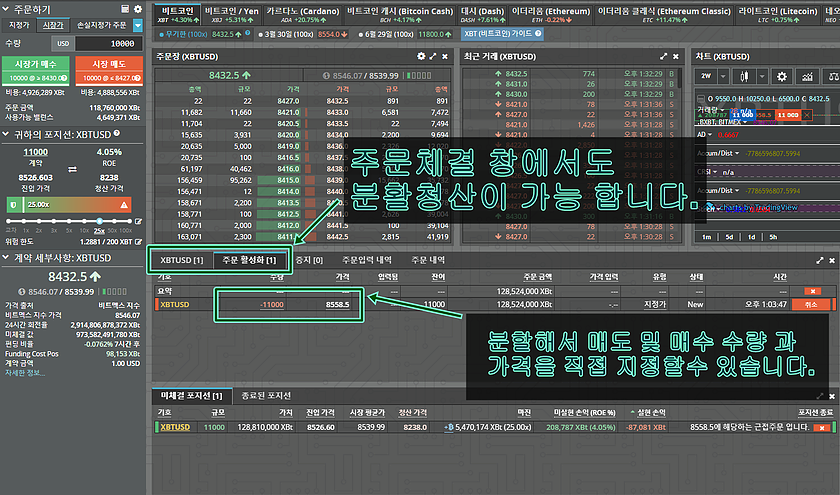
Task: Switch to the 시장가 order tab
Action: (54, 24)
